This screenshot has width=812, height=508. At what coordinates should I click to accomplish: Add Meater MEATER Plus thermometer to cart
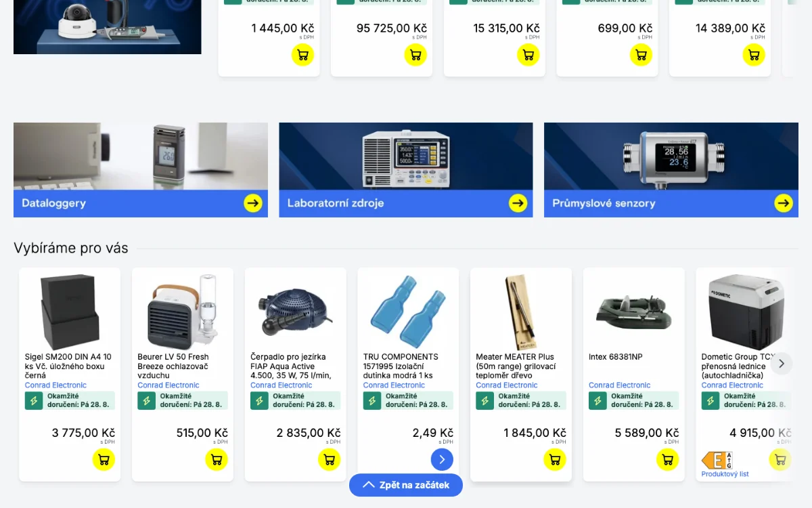[x=555, y=459]
